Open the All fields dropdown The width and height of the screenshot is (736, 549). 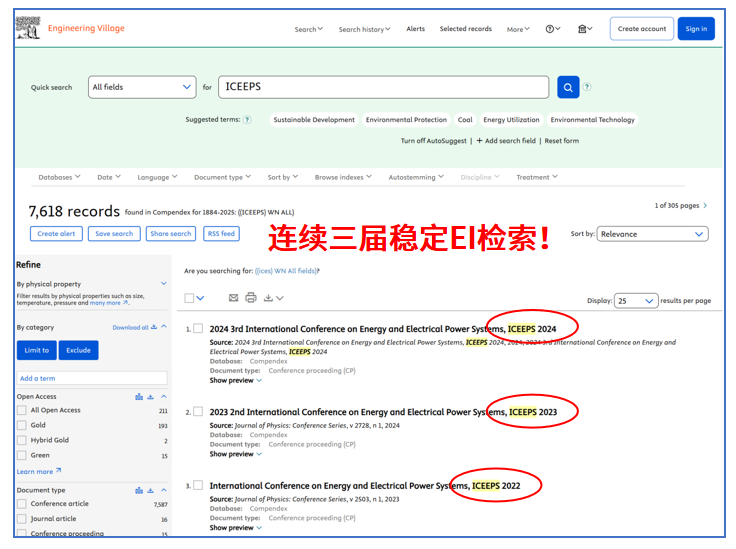point(142,87)
